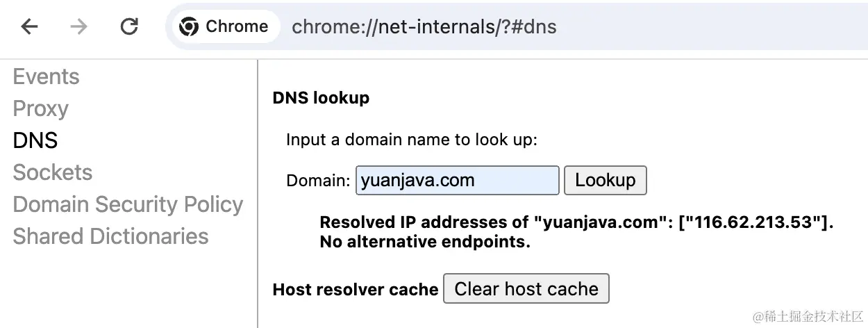
Task: Click the Domain text field
Action: [457, 181]
